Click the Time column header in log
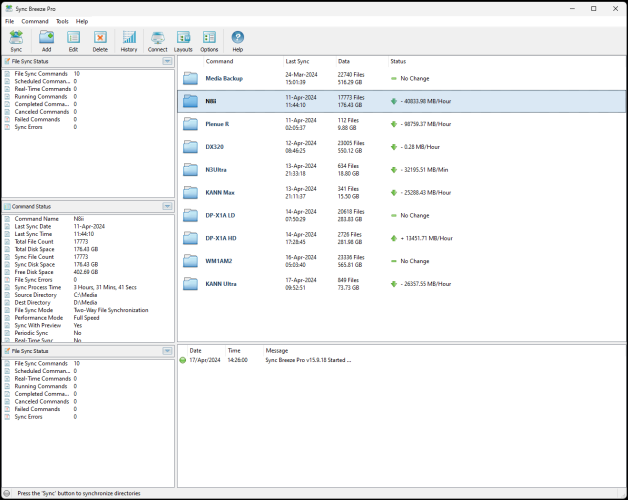The height and width of the screenshot is (500, 628). coord(234,351)
